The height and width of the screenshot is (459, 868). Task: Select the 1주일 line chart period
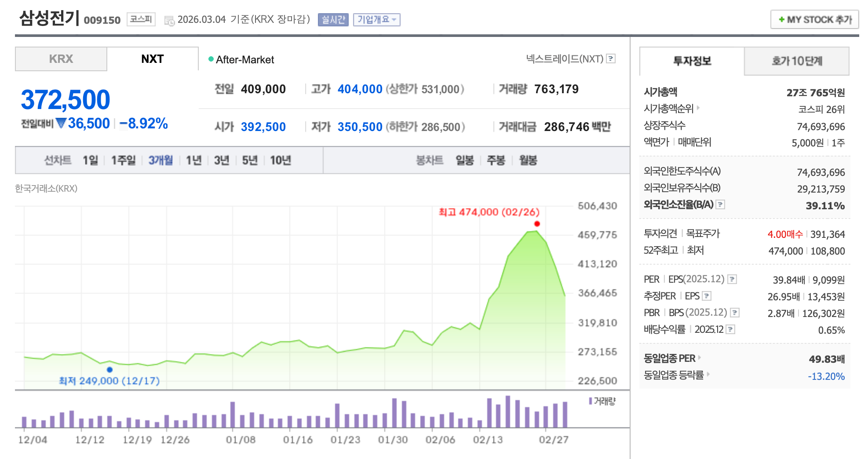tap(123, 160)
